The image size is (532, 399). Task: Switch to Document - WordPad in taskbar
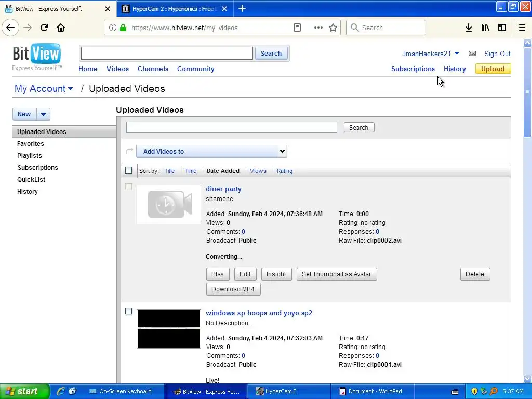[372, 392]
